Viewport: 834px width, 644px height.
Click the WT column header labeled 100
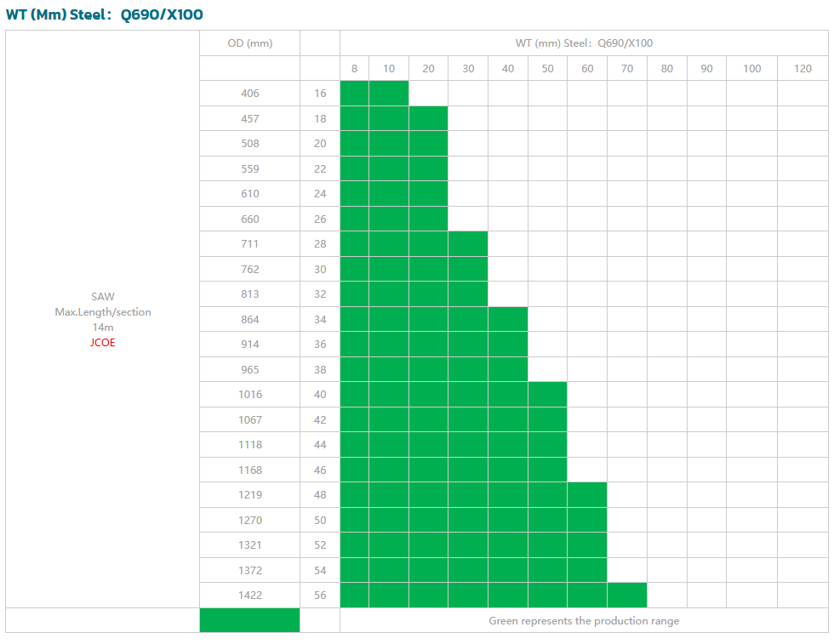click(x=751, y=69)
